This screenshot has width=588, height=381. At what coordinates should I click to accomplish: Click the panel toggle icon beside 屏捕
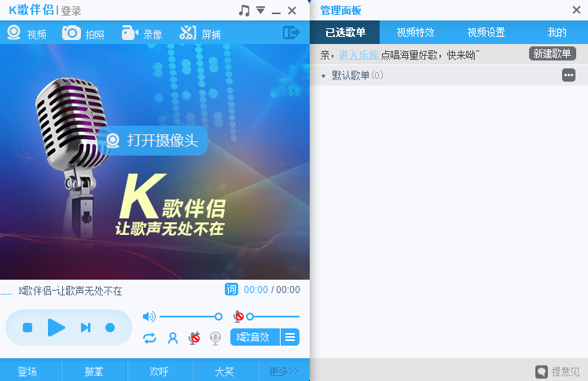click(x=291, y=32)
